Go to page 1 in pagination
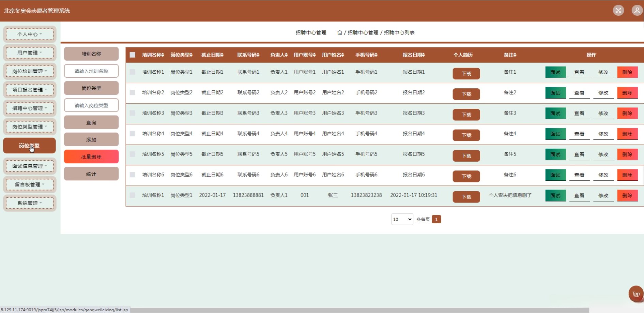644x313 pixels. (x=436, y=219)
